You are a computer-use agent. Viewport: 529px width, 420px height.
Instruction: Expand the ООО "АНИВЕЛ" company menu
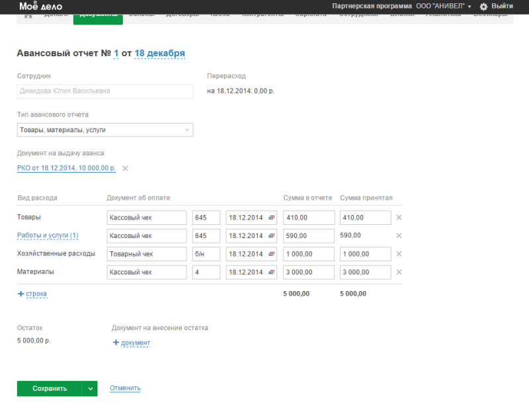click(469, 7)
